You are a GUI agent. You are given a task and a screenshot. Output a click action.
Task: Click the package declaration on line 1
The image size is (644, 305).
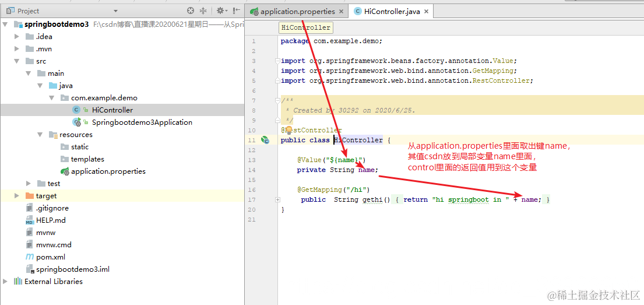point(332,41)
